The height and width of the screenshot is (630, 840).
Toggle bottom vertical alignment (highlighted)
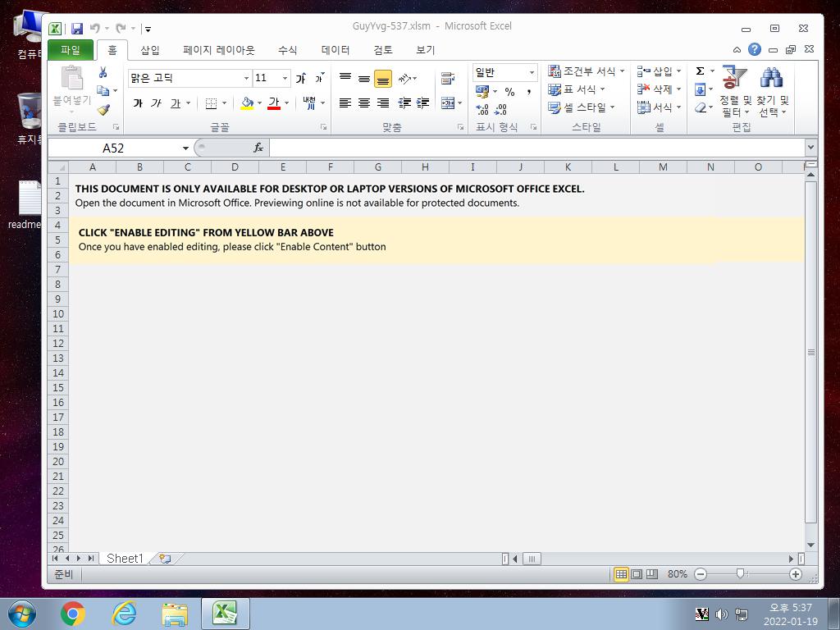click(383, 78)
